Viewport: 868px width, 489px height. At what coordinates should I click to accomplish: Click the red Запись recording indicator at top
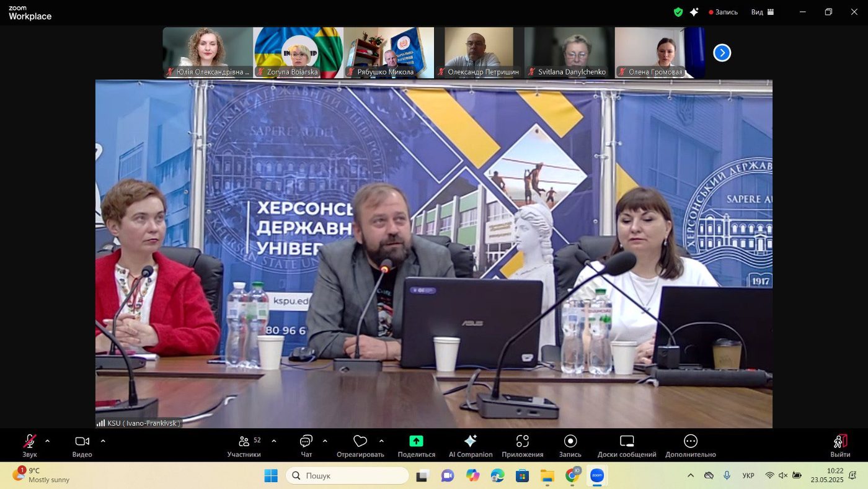[723, 12]
